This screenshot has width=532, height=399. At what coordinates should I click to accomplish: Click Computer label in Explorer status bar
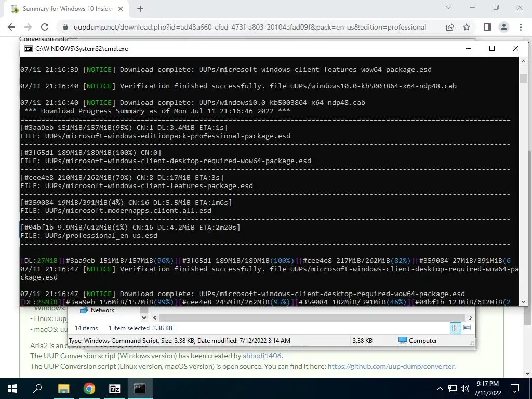pos(423,341)
